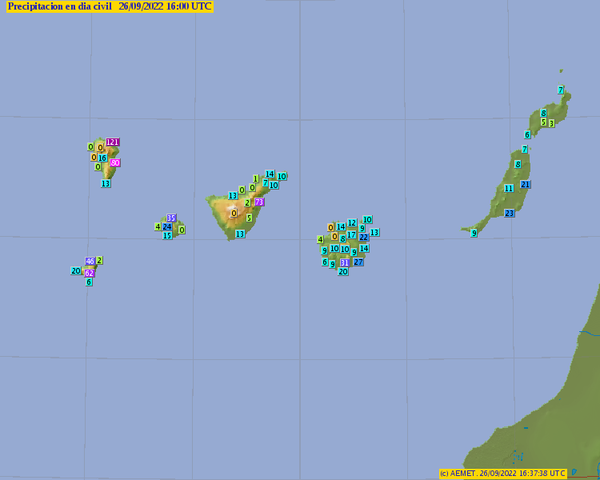Click the AEMET copyright timestamp label
Viewport: 600px width, 480px height.
[x=503, y=473]
